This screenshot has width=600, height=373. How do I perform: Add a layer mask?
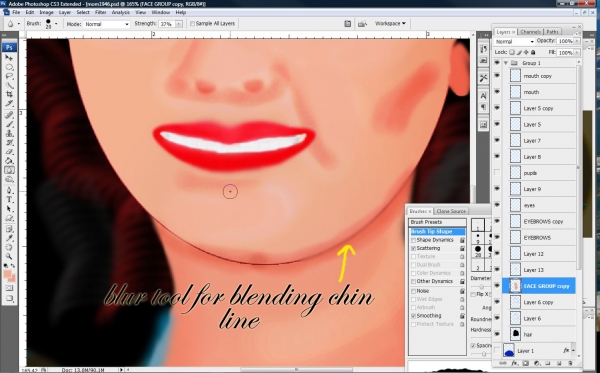point(525,363)
